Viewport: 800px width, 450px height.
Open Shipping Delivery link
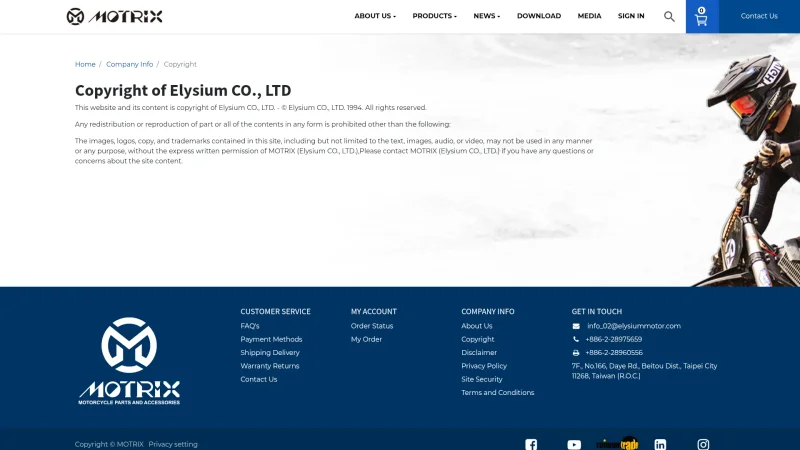270,353
